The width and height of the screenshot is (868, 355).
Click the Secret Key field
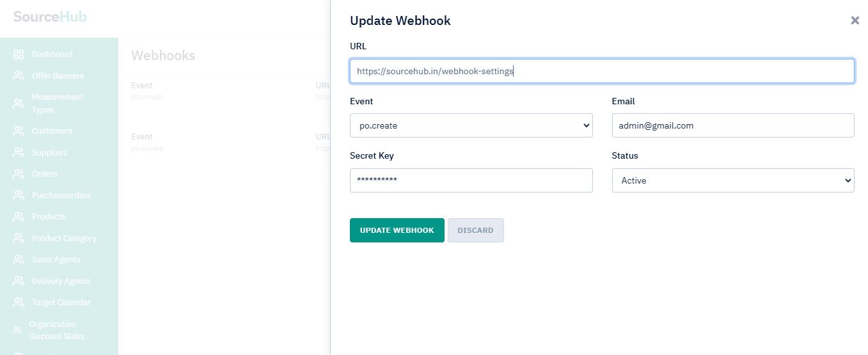click(471, 180)
